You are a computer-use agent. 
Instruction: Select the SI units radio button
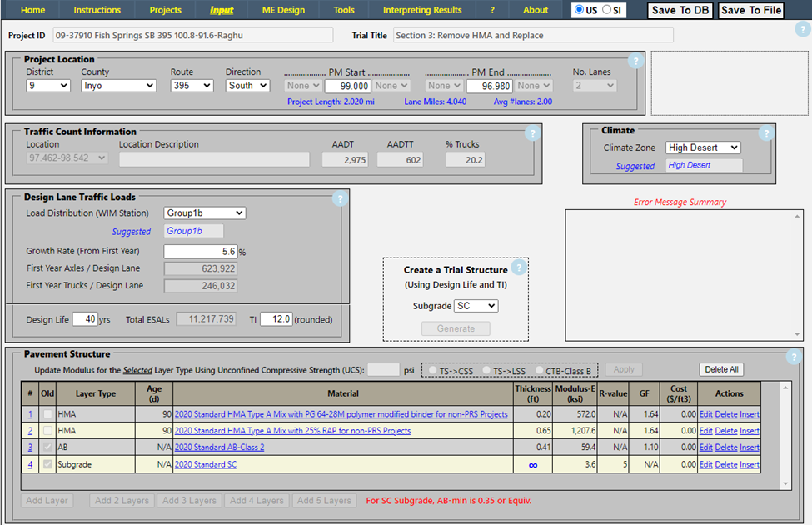point(607,10)
